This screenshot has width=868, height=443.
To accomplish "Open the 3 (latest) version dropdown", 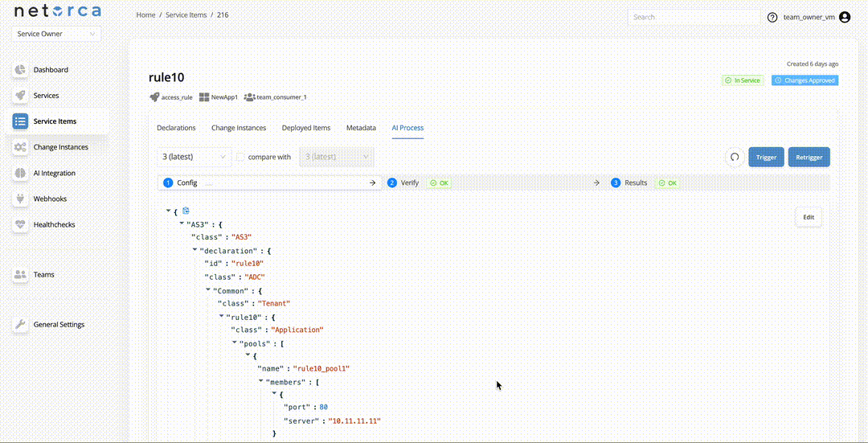I will tap(194, 157).
